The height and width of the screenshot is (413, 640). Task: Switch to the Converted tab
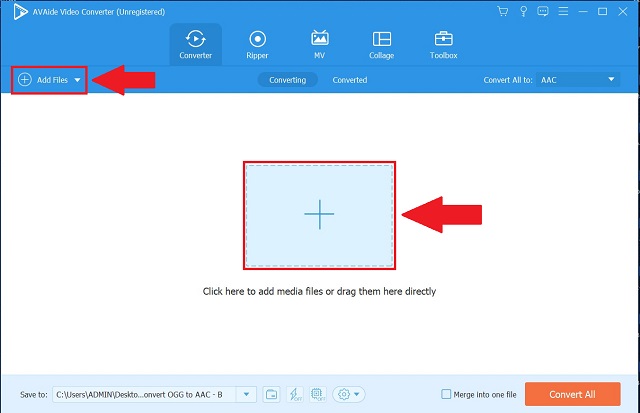[x=350, y=79]
